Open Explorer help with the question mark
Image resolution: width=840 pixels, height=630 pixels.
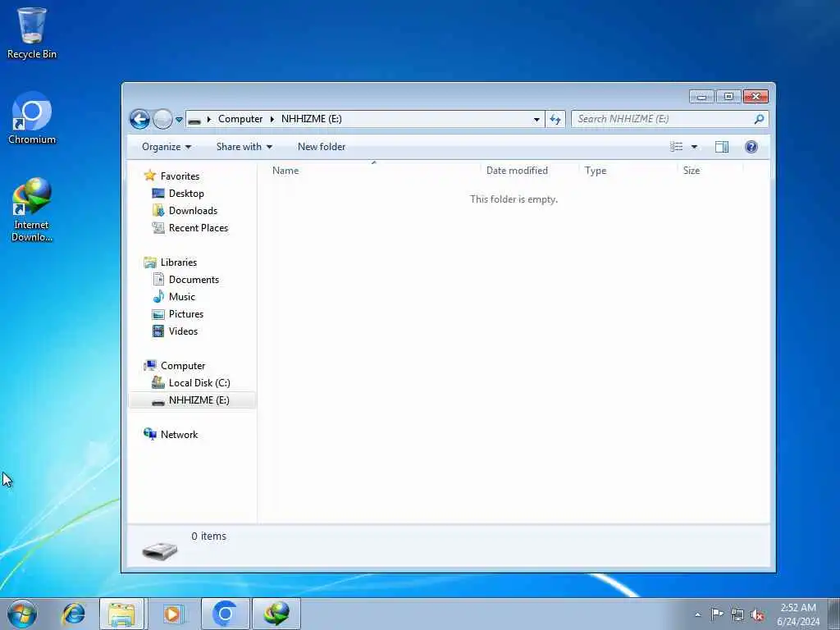(x=751, y=147)
